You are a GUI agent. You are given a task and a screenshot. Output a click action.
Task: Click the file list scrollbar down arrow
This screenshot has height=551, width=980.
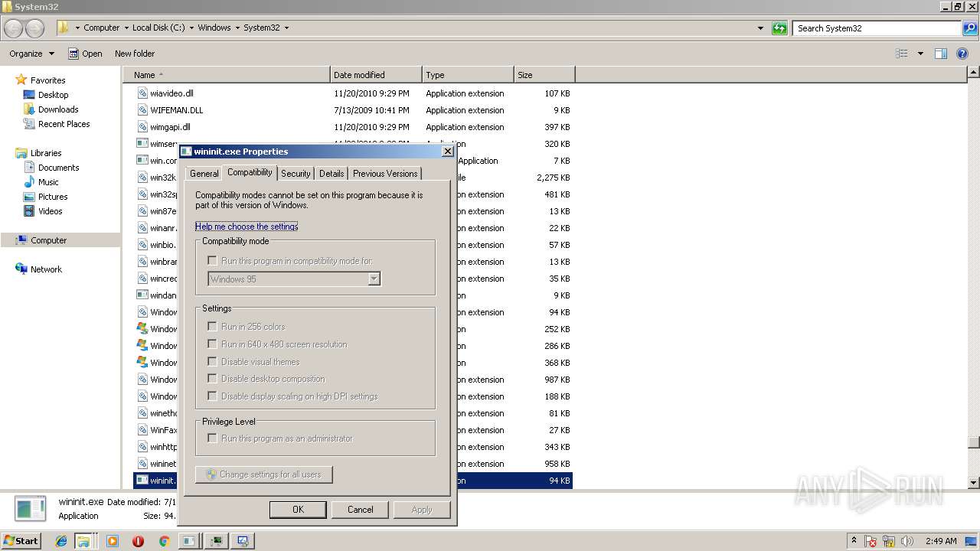(974, 483)
